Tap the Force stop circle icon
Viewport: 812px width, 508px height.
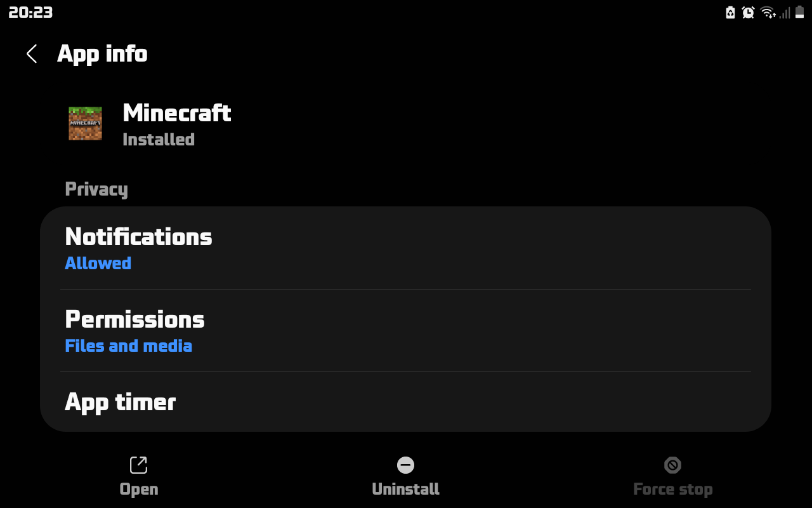(672, 465)
